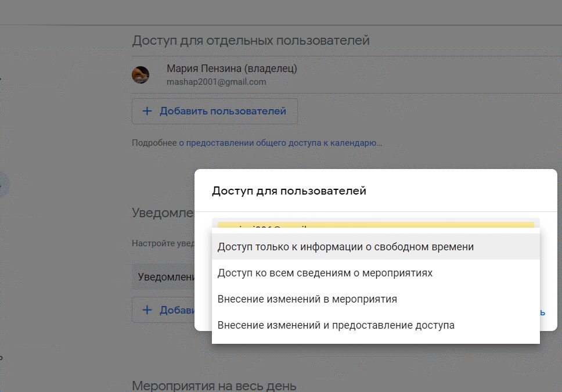
Task: Click plus icon beside Добавить пользователей
Action: (147, 111)
